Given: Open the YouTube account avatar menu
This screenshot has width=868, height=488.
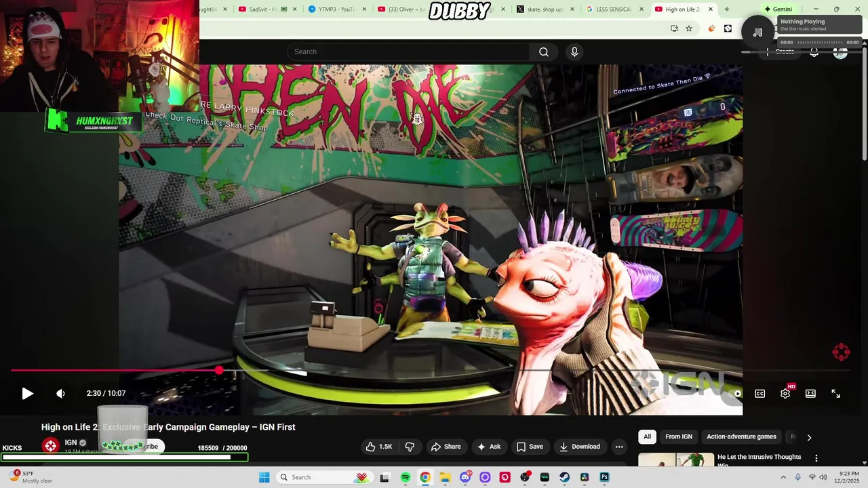Looking at the screenshot, I should [840, 52].
